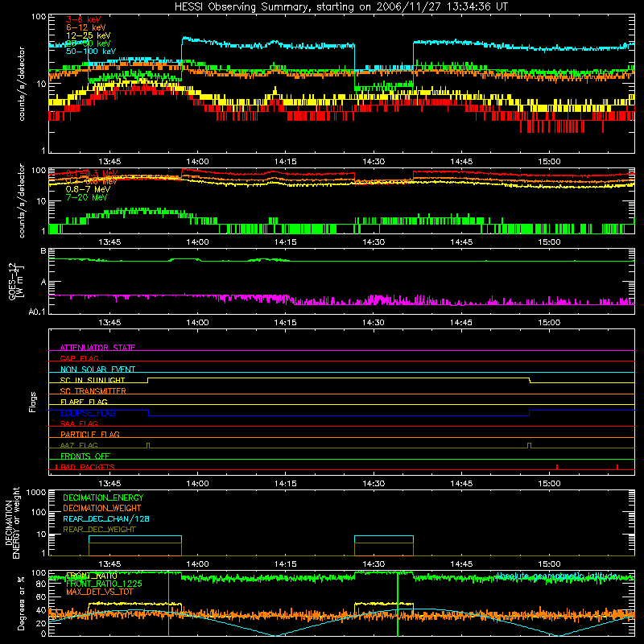Click the AAZ_FLAG pulse near 14:57
The image size is (644, 644).
[x=529, y=446]
